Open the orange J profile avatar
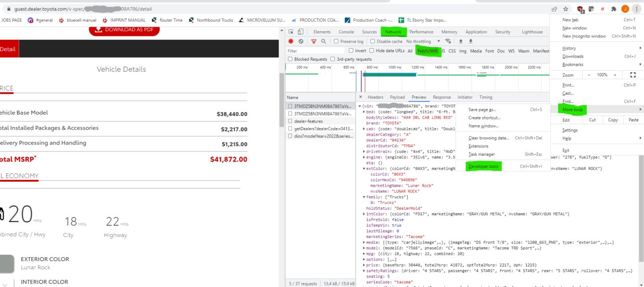 [625, 9]
